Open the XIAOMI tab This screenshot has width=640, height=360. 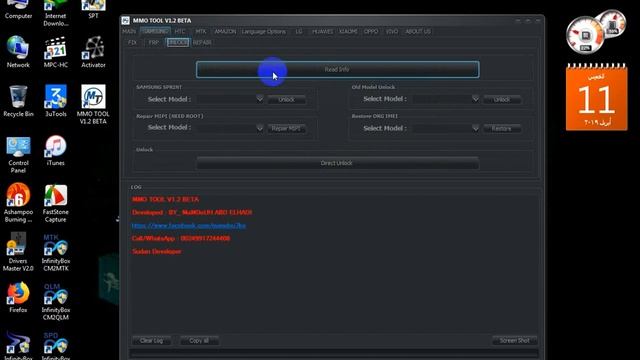pos(348,31)
